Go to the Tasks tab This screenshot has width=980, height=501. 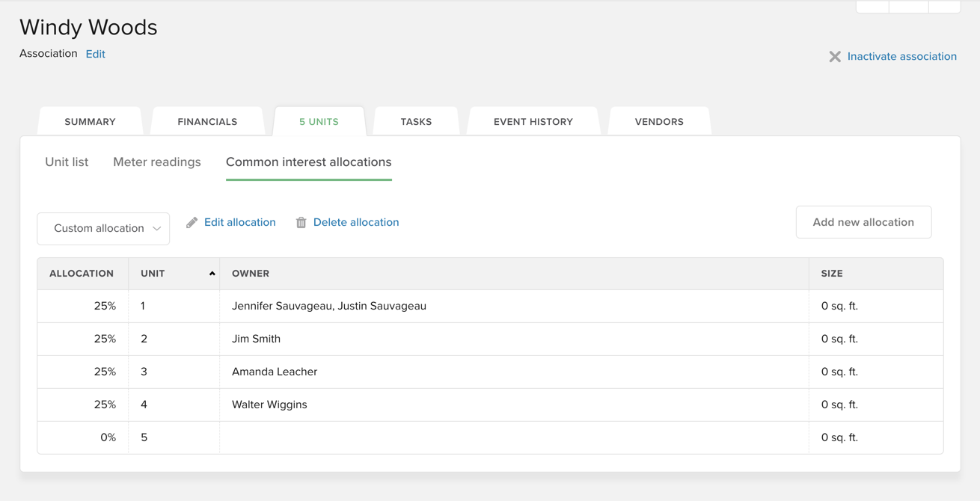(416, 122)
